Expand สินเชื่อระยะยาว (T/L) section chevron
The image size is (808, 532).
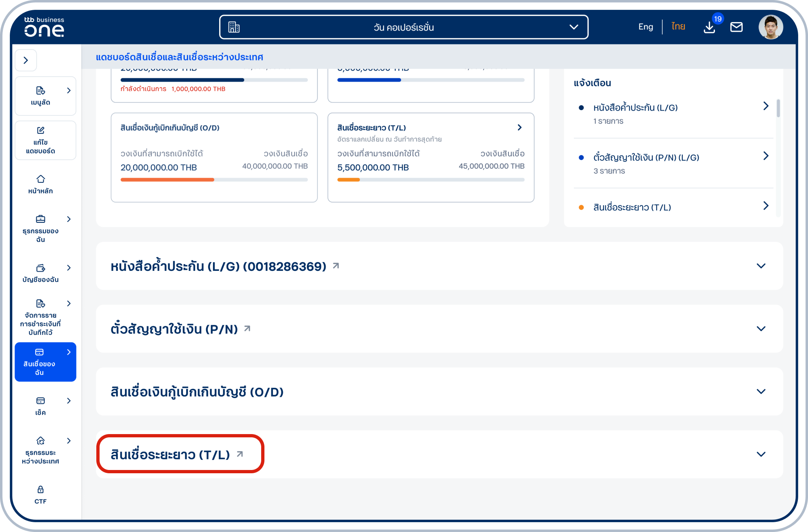pos(761,453)
